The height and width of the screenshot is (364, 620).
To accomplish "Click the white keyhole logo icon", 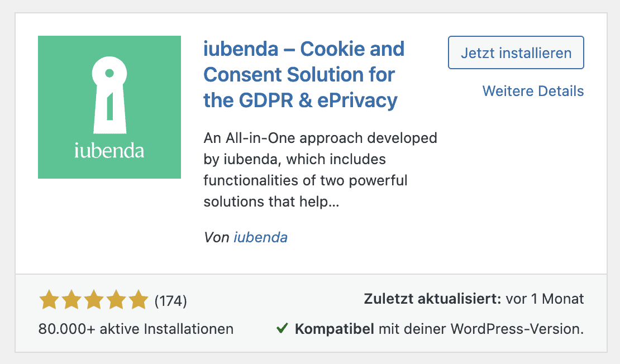I will point(109,95).
